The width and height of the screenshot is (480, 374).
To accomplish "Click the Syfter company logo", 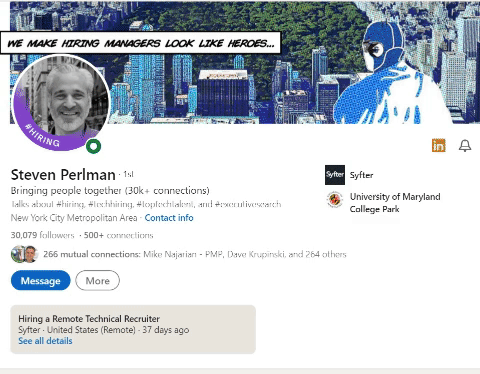I will (x=335, y=175).
